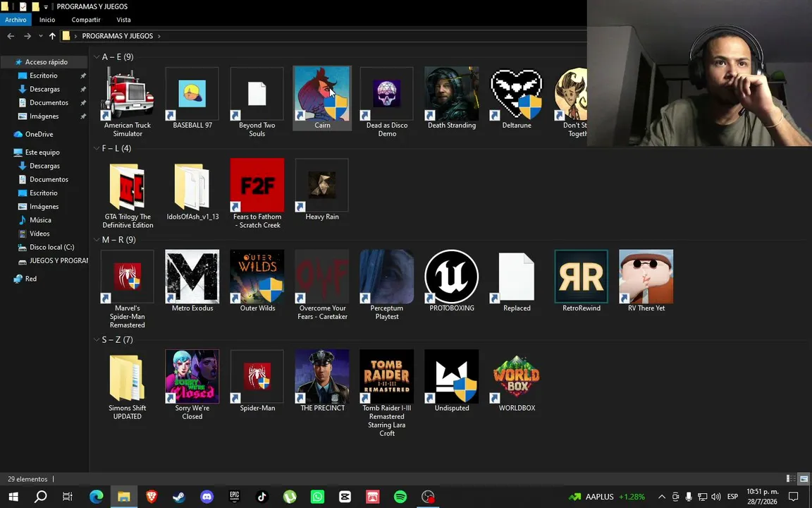
Task: Select the Beyond Two Souls shortcut
Action: tap(257, 102)
